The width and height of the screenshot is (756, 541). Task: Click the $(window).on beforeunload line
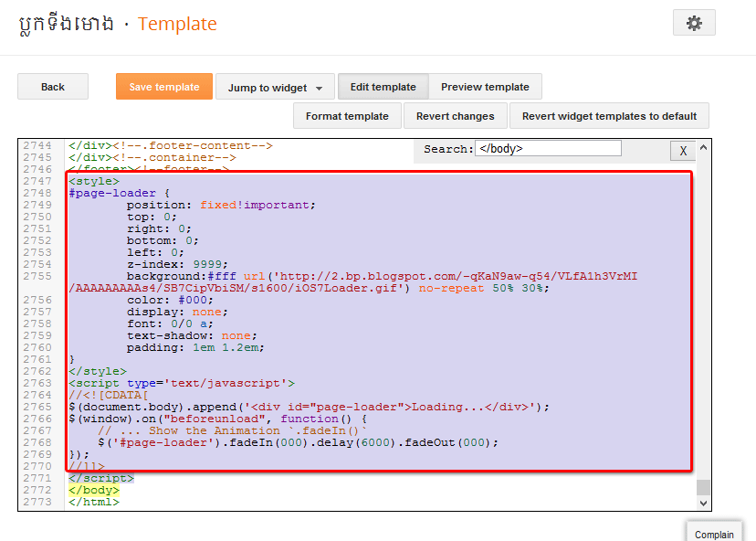pos(218,419)
